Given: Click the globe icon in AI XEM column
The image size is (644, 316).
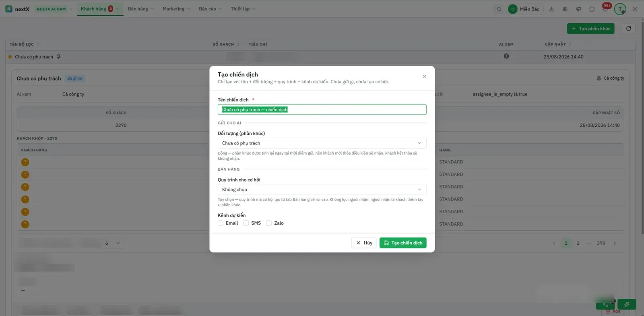Looking at the screenshot, I should 506,56.
